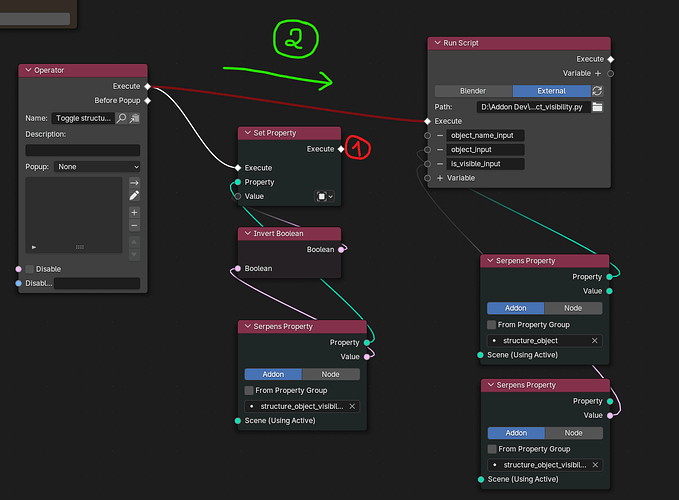Enable the Disable checkbox in Operator node
Viewport: 679px width, 500px height.
pyautogui.click(x=30, y=269)
